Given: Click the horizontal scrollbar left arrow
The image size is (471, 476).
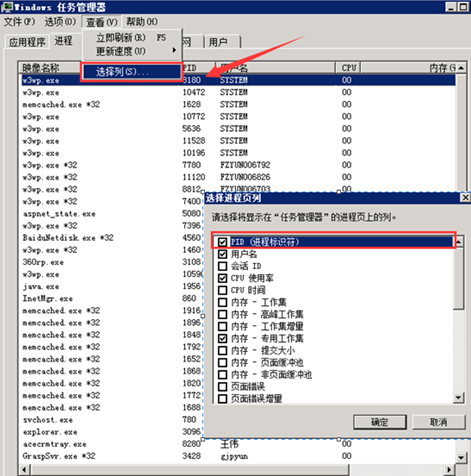Looking at the screenshot, I should coord(24,470).
